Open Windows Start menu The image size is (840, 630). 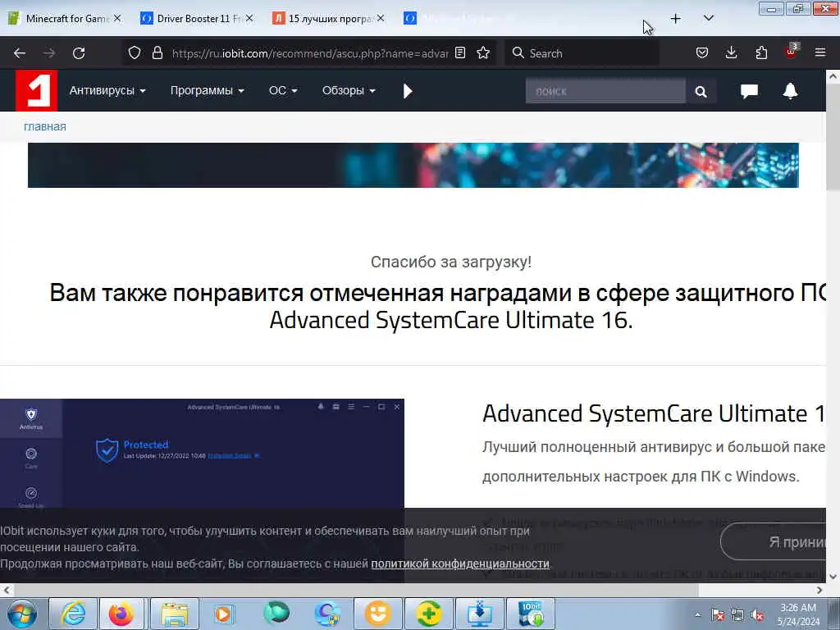(x=22, y=614)
